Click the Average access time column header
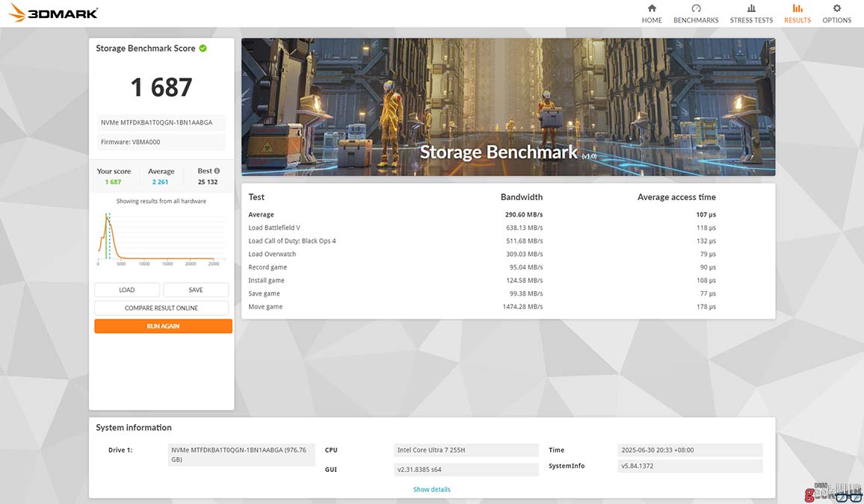 point(676,197)
